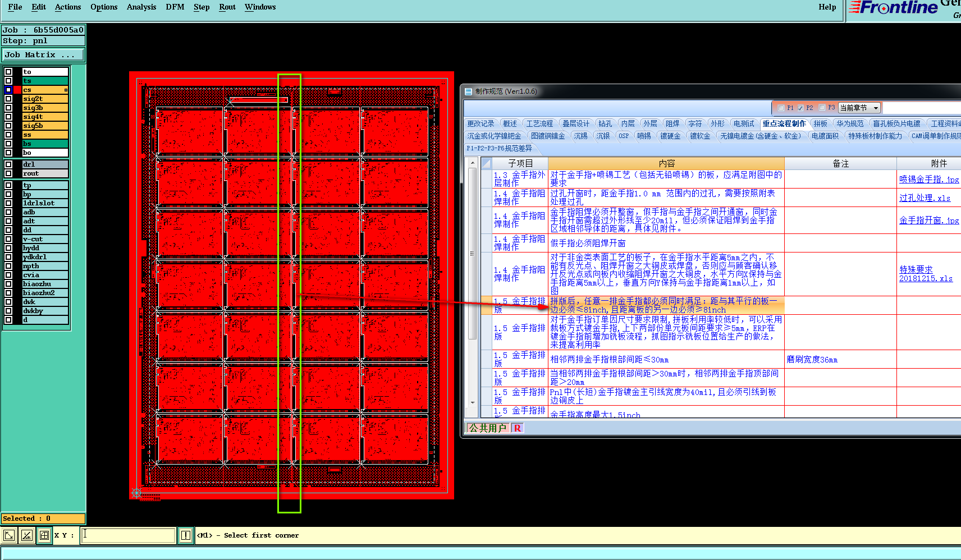
Task: Toggle display checkbox for layer drl
Action: coord(8,164)
